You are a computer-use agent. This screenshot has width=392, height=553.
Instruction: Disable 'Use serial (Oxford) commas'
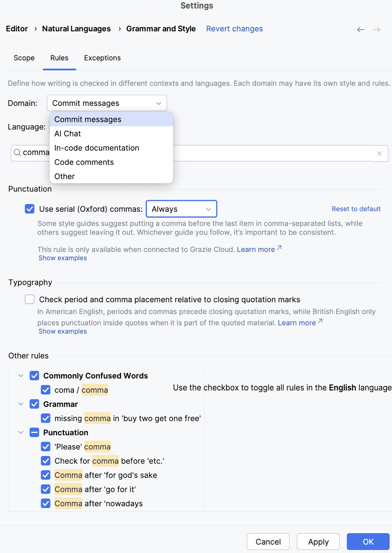[29, 209]
